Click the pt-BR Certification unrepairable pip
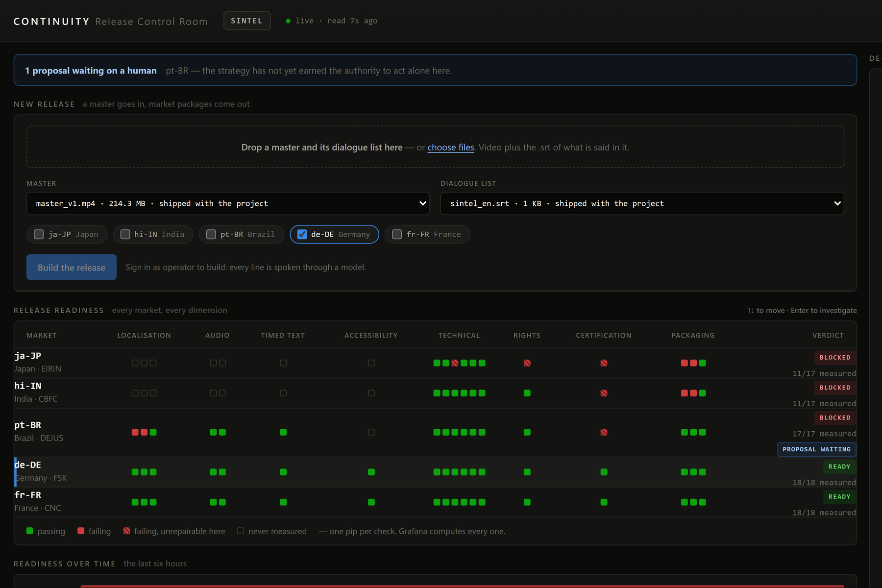 point(604,432)
